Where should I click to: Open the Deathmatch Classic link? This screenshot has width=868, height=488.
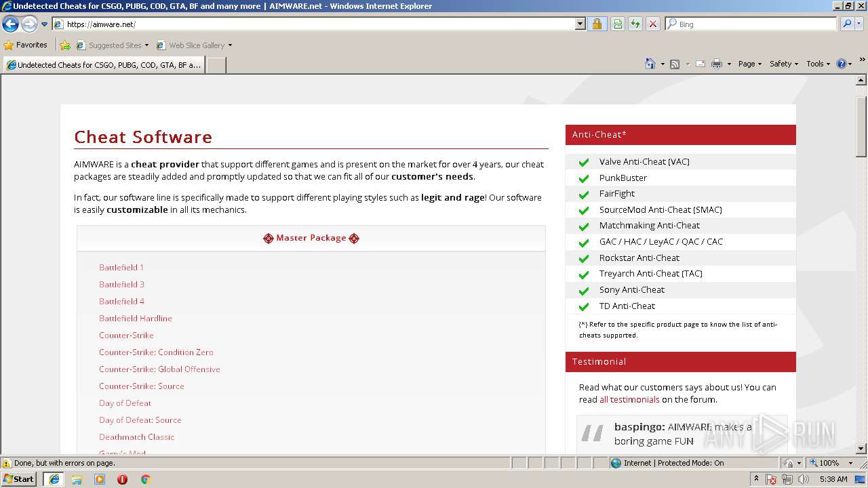tap(136, 437)
